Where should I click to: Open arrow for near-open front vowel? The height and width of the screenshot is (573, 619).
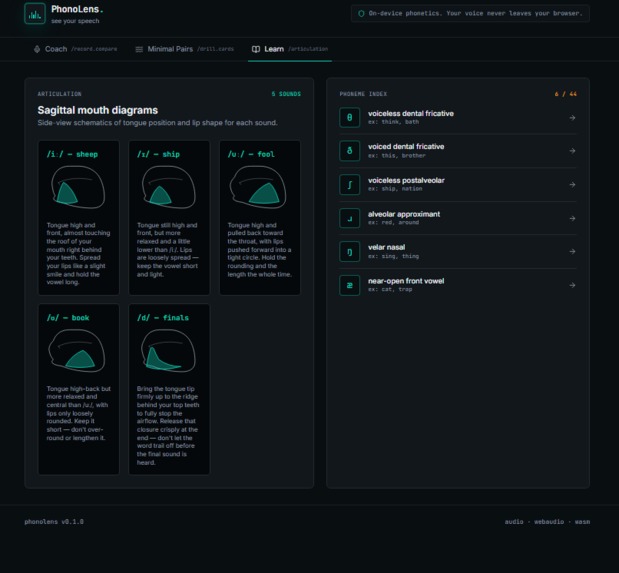point(572,285)
